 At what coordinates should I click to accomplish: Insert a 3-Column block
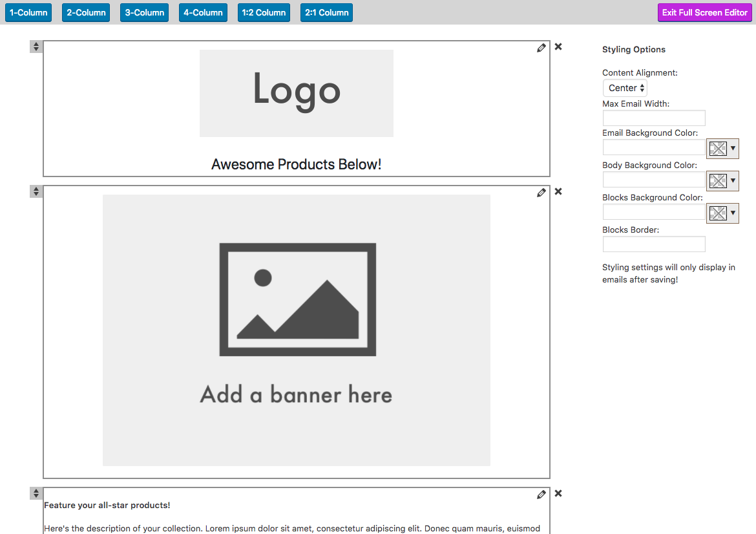145,12
